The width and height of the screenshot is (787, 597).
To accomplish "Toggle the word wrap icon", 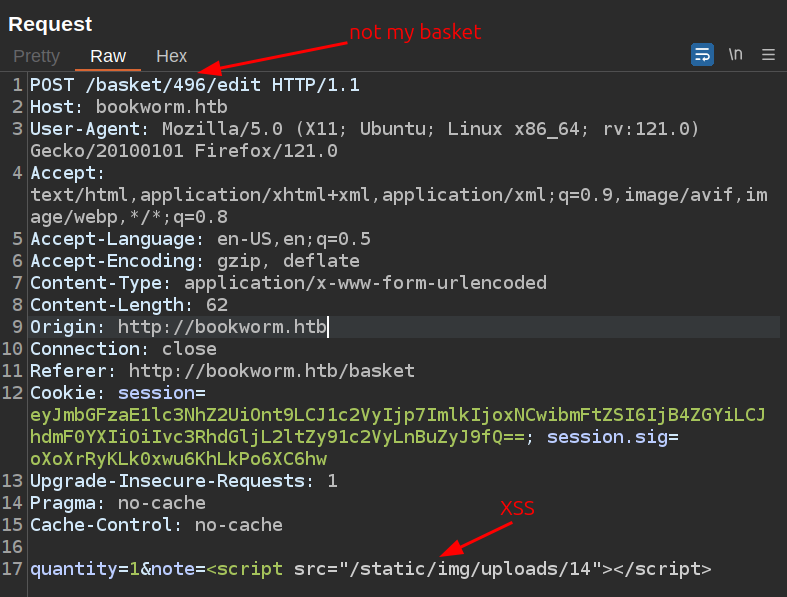I will (x=702, y=54).
